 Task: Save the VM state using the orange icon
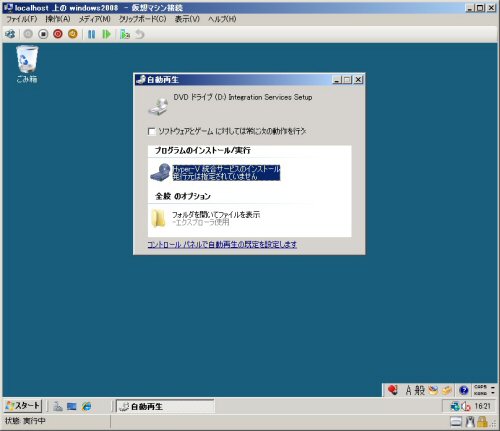tap(73, 34)
